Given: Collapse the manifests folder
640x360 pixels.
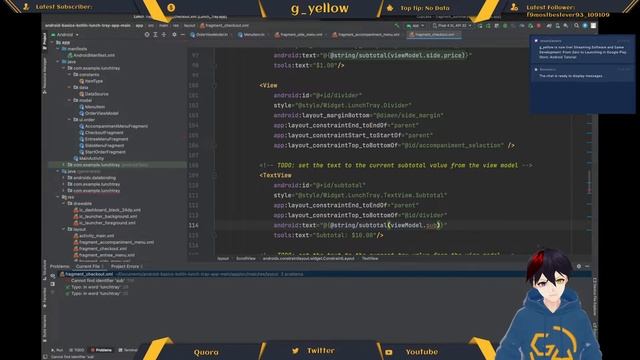Looking at the screenshot, I should coord(58,49).
